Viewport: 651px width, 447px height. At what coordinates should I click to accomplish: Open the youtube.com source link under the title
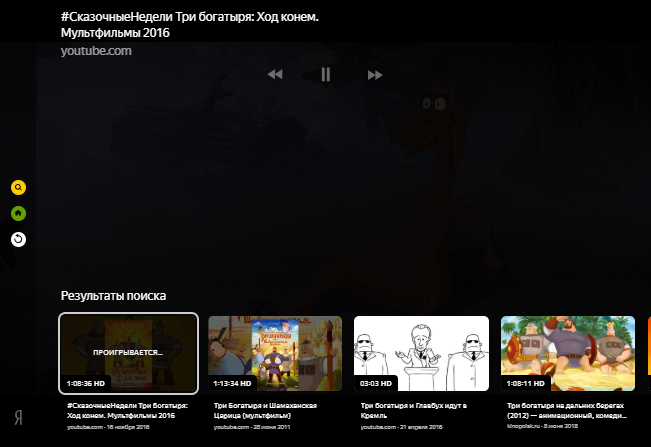94,51
